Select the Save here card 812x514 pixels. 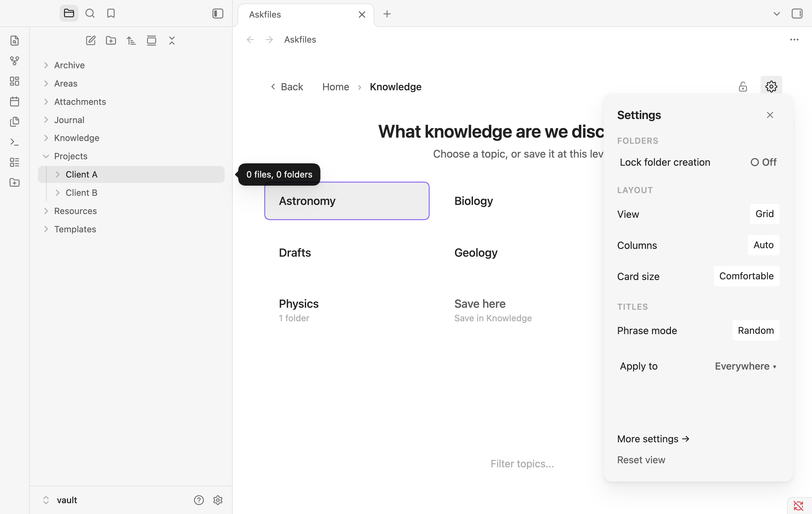click(x=522, y=310)
